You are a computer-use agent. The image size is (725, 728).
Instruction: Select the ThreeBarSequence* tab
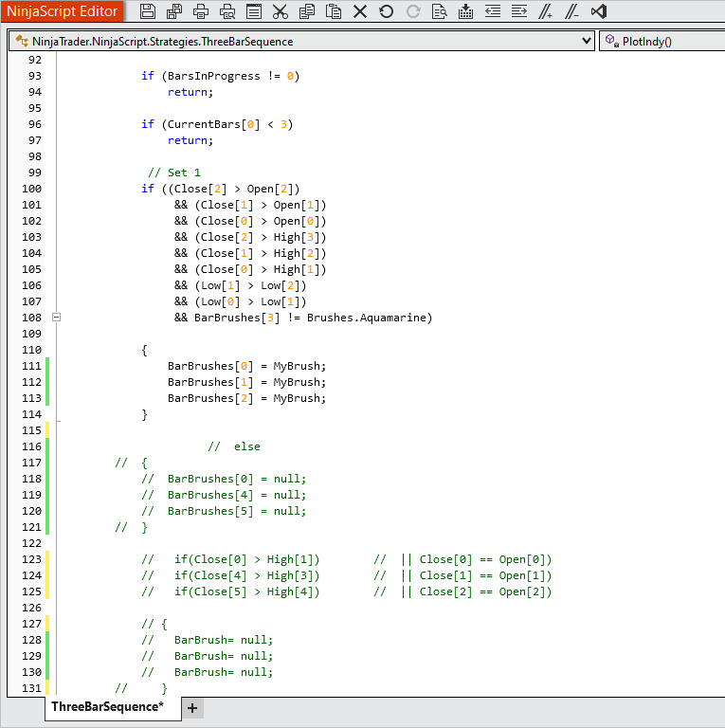tap(107, 707)
